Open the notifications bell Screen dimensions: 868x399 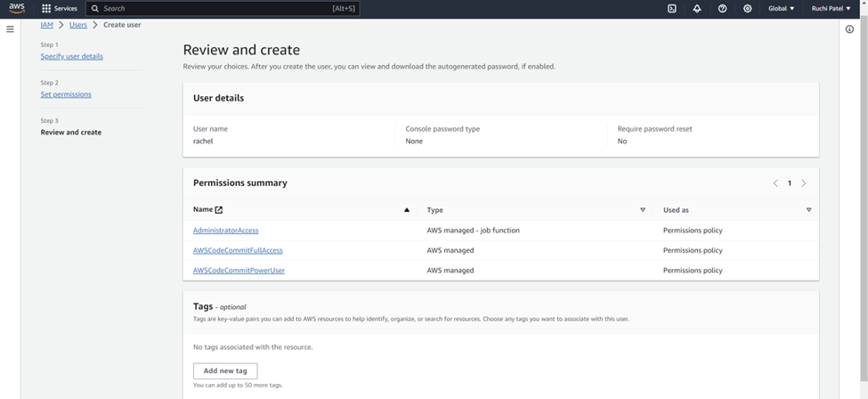(x=697, y=8)
